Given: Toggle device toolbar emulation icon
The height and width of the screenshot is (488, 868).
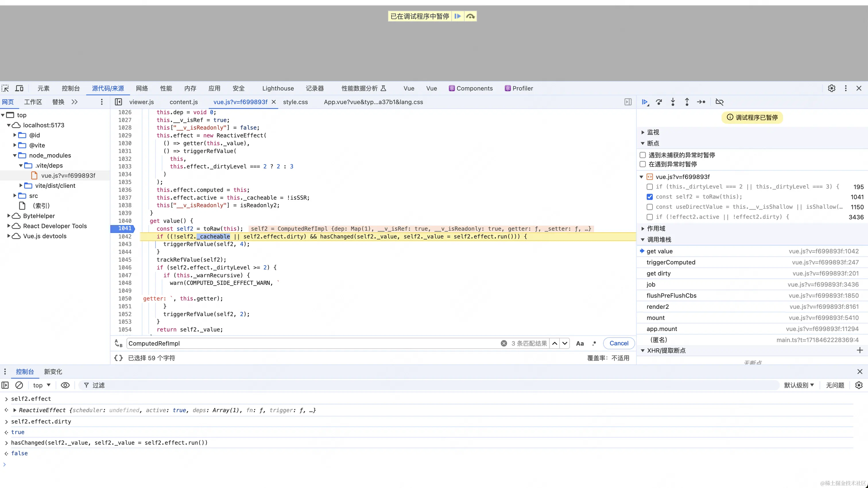Looking at the screenshot, I should pyautogui.click(x=20, y=88).
